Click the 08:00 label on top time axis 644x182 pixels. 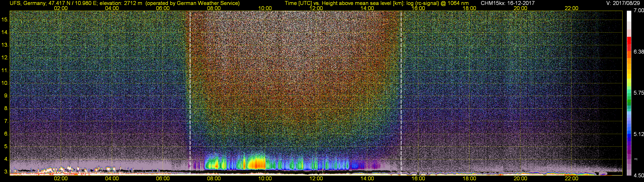click(214, 8)
